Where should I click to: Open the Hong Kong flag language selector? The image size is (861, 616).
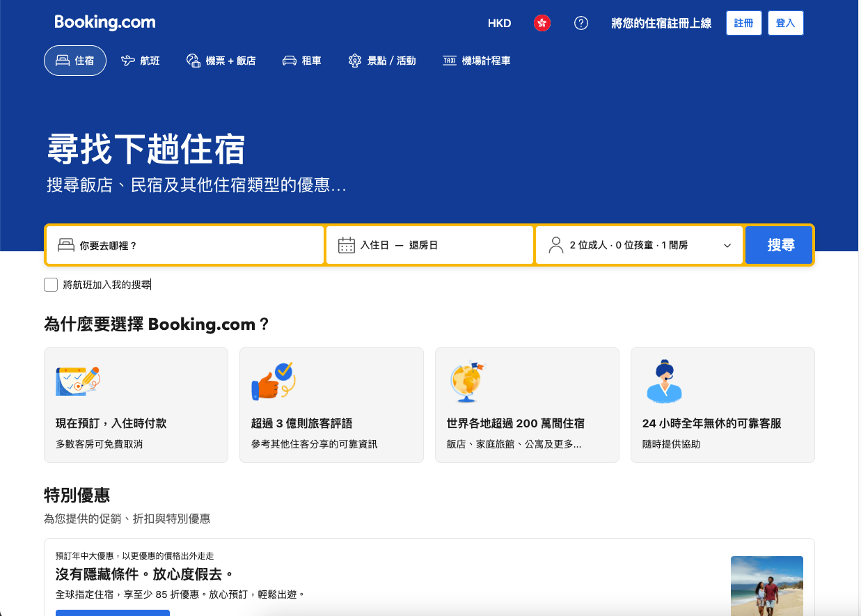542,23
